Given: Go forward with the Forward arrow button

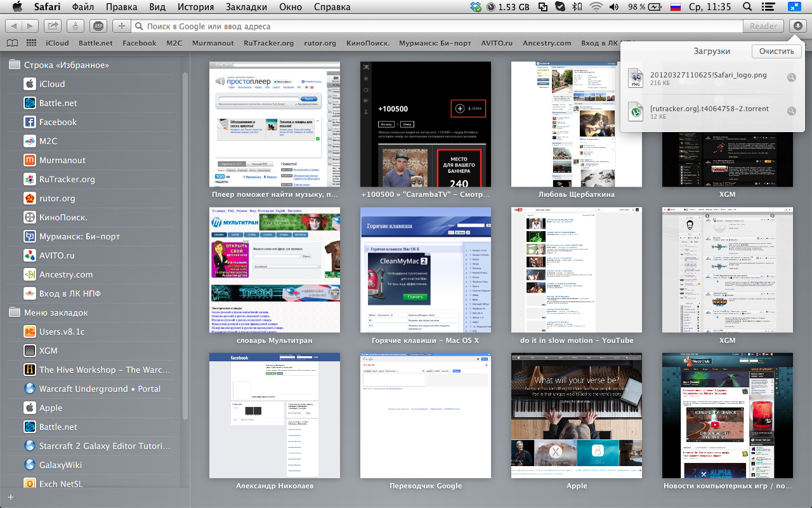Looking at the screenshot, I should click(x=30, y=26).
